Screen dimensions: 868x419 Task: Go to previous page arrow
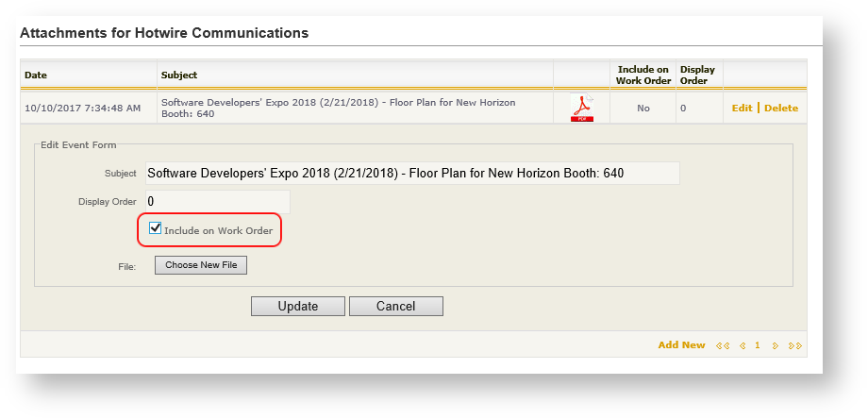click(x=741, y=345)
